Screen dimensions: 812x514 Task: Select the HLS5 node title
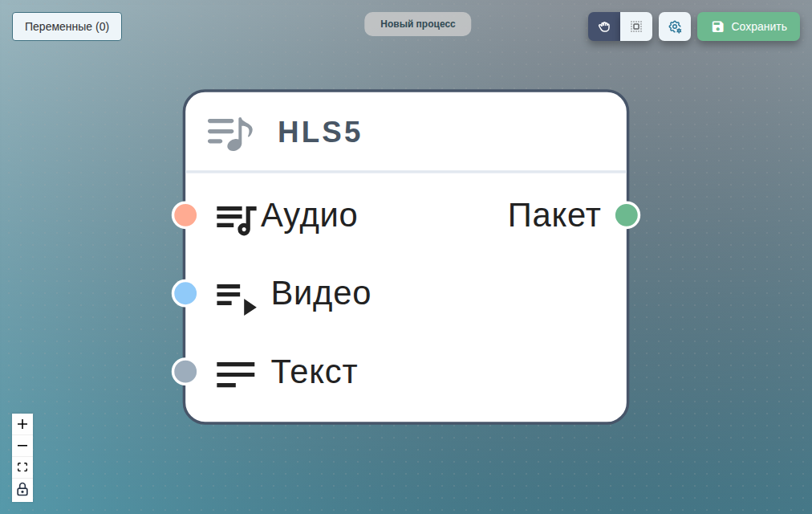pyautogui.click(x=319, y=133)
